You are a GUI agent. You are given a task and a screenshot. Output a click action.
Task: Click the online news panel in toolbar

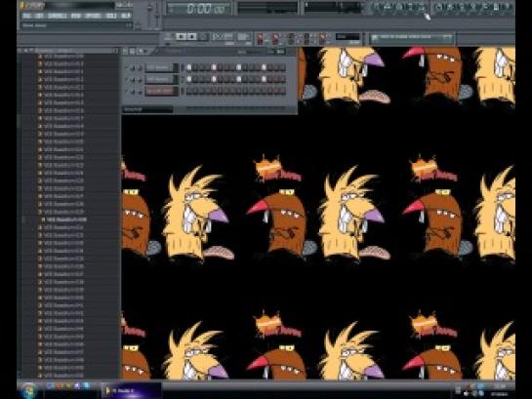[411, 37]
